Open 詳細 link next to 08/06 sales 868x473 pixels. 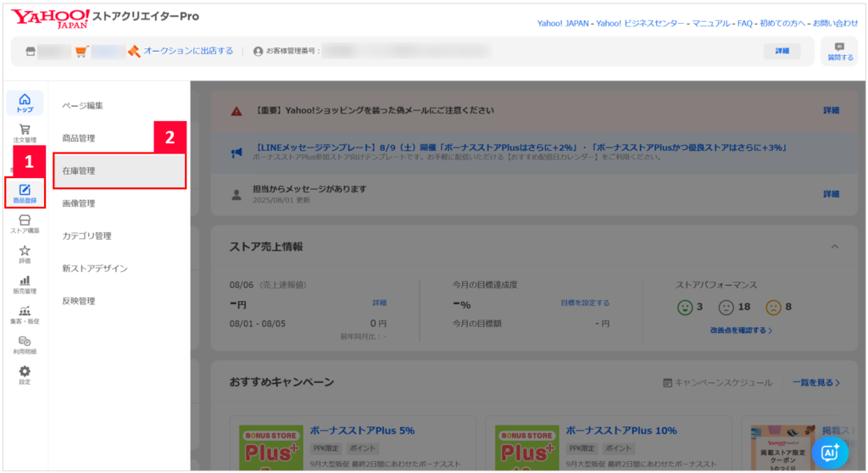pos(379,303)
